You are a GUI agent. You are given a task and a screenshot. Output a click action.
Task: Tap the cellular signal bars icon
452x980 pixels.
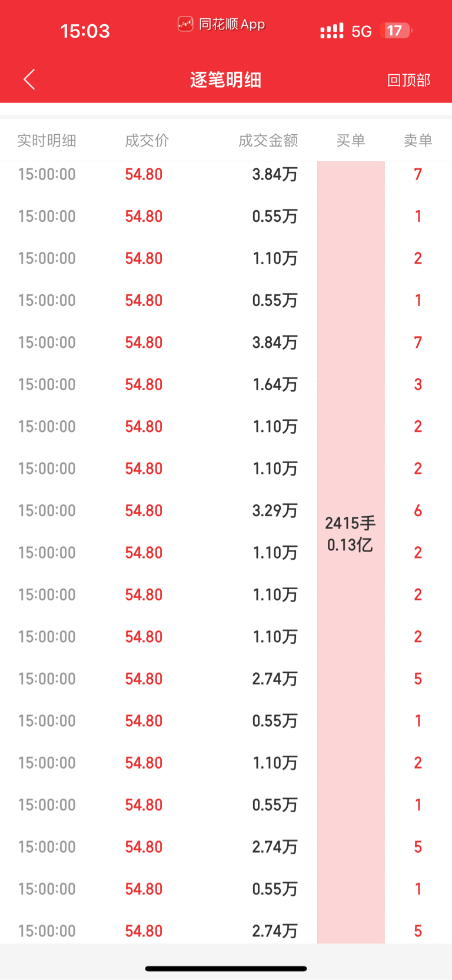point(332,31)
